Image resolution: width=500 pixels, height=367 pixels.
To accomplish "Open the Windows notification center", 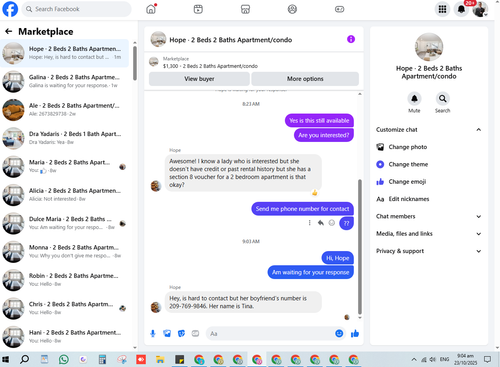I will coord(487,359).
